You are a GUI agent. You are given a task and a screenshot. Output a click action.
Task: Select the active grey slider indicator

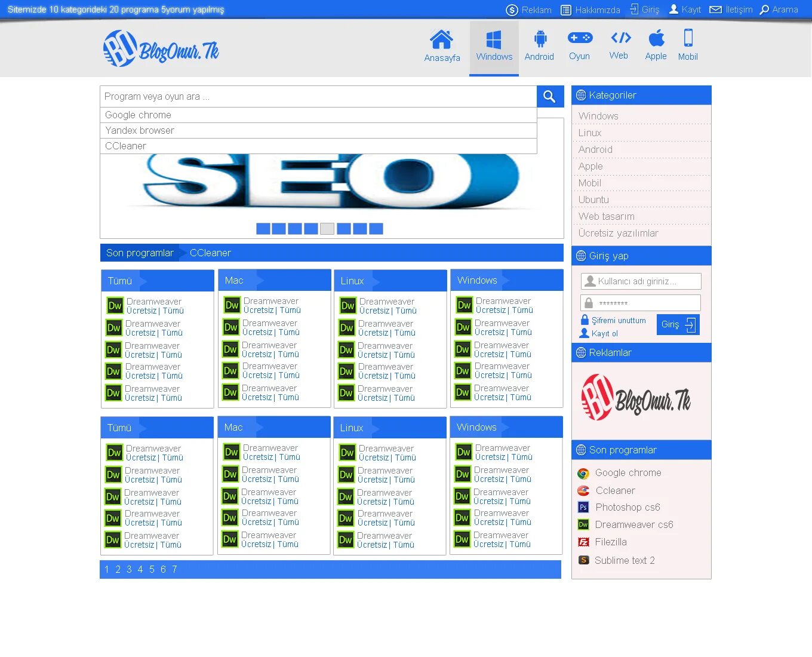(x=327, y=229)
